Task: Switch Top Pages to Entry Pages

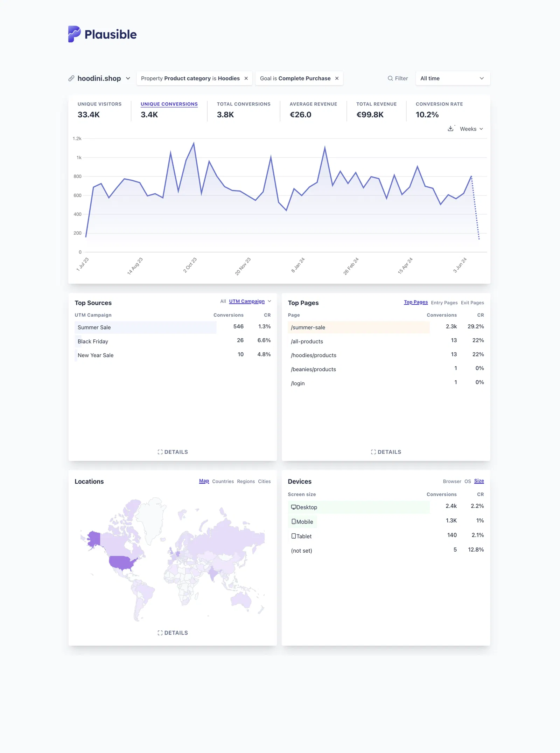Action: (444, 302)
